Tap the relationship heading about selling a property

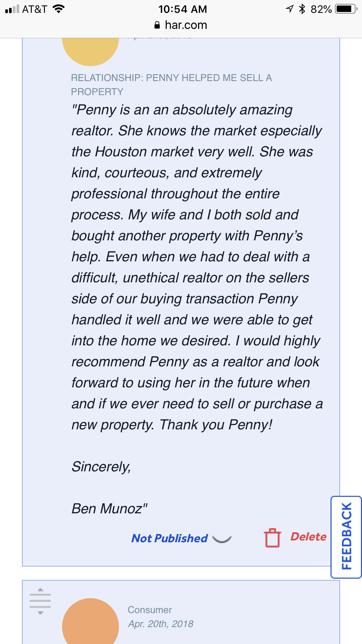171,85
